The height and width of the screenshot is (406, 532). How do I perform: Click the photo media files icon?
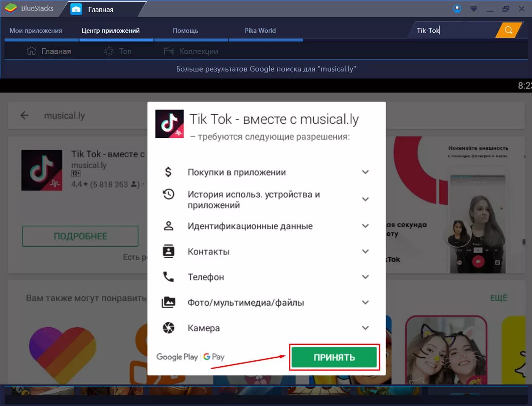point(168,302)
